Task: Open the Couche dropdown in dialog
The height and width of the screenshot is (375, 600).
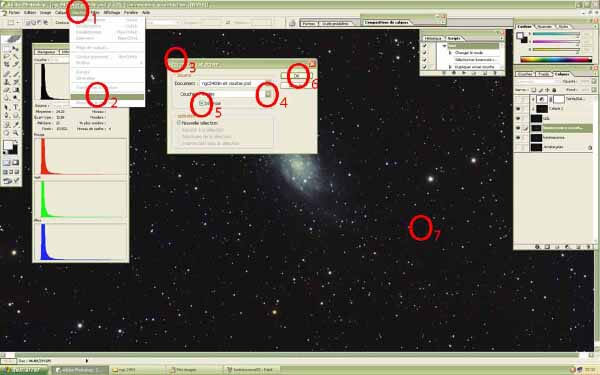Action: click(268, 94)
